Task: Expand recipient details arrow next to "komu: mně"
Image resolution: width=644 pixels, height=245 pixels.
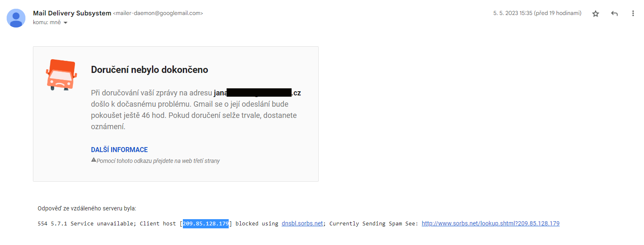Action: pyautogui.click(x=65, y=22)
